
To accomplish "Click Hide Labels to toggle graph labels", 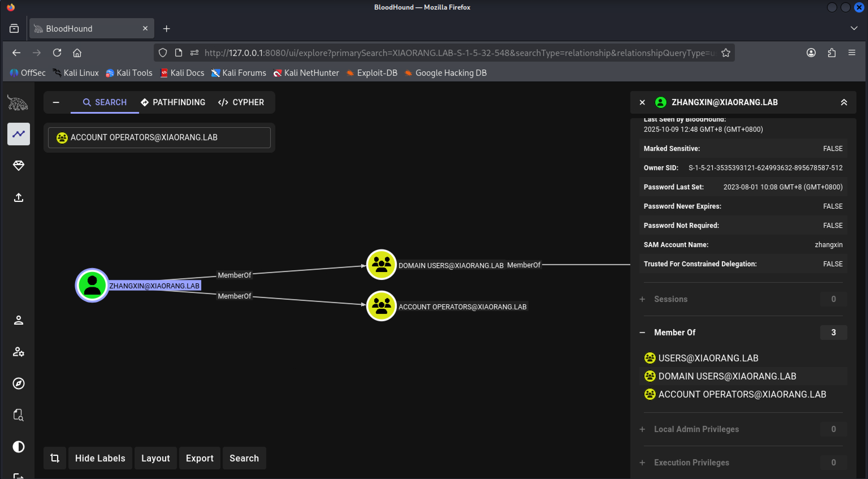I will point(100,458).
